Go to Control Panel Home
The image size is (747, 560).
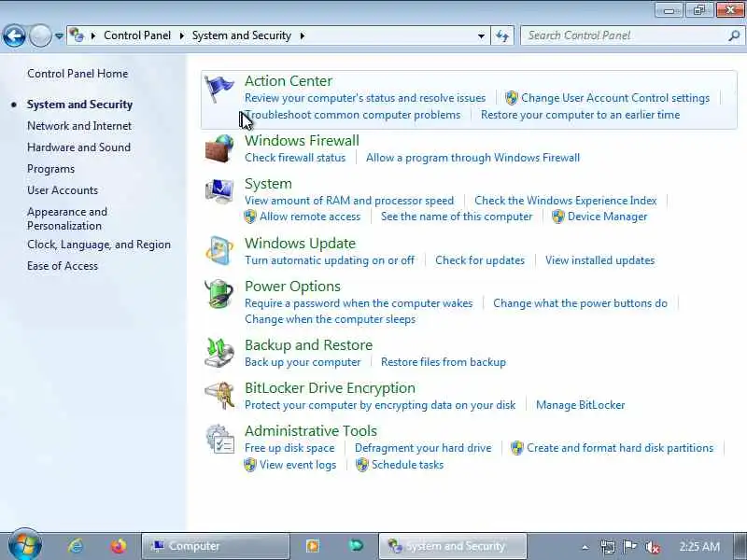click(x=78, y=74)
